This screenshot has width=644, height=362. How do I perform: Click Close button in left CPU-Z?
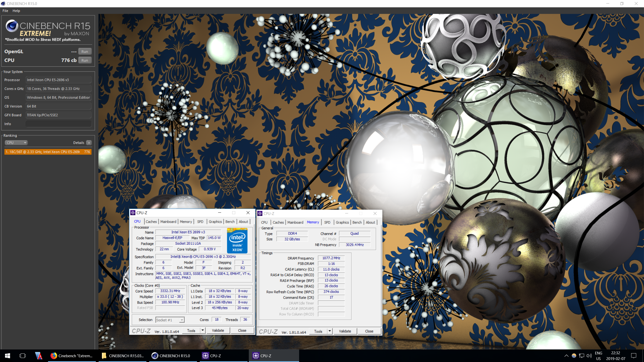click(242, 331)
